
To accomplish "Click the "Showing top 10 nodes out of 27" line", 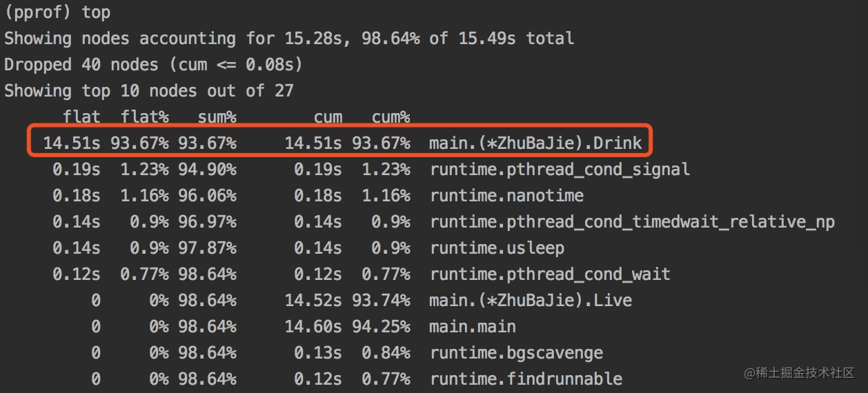I will coord(149,91).
